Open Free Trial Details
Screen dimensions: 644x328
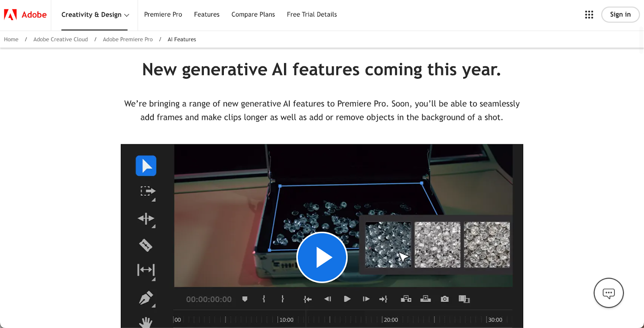(312, 15)
